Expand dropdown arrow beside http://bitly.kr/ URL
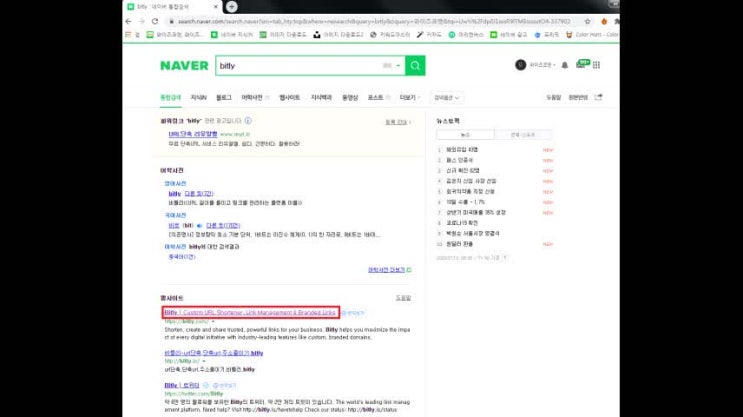The image size is (743, 417). (204, 361)
